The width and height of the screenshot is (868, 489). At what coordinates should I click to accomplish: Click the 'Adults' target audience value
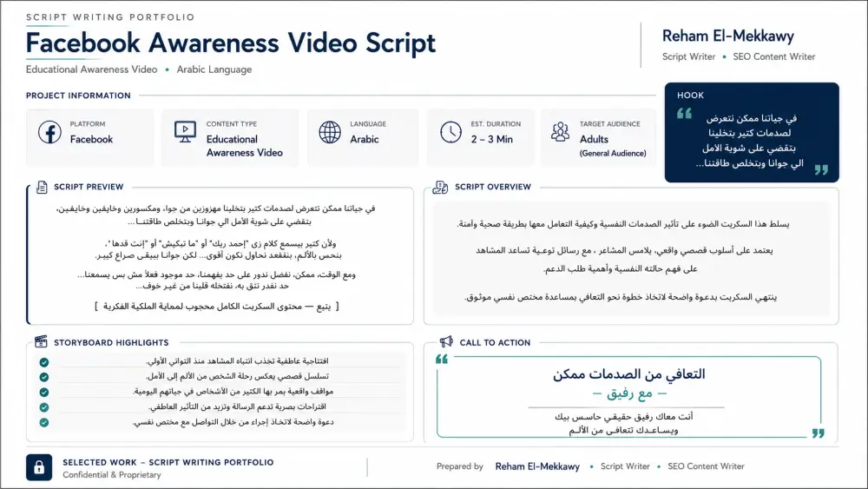pos(594,139)
